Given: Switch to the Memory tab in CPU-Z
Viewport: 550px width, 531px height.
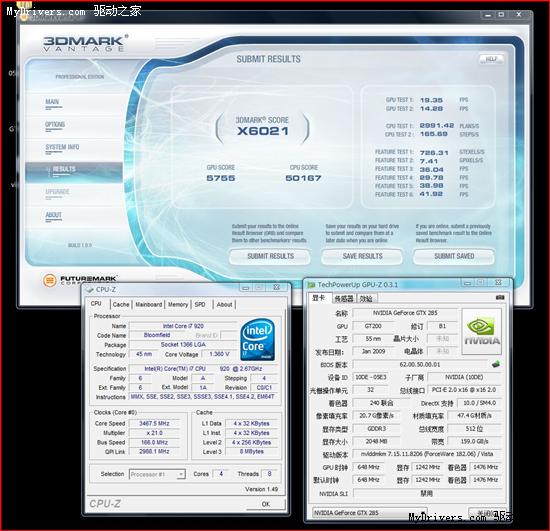Looking at the screenshot, I should [x=178, y=304].
